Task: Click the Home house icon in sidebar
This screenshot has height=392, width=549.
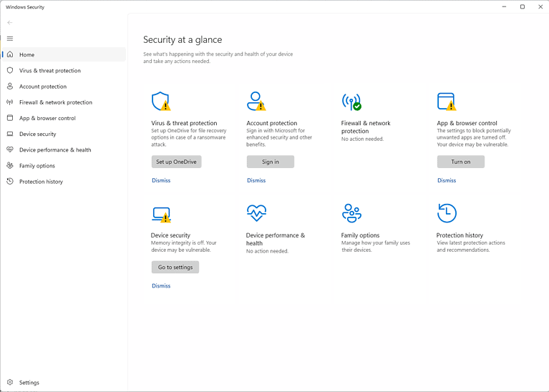Action: pos(10,54)
